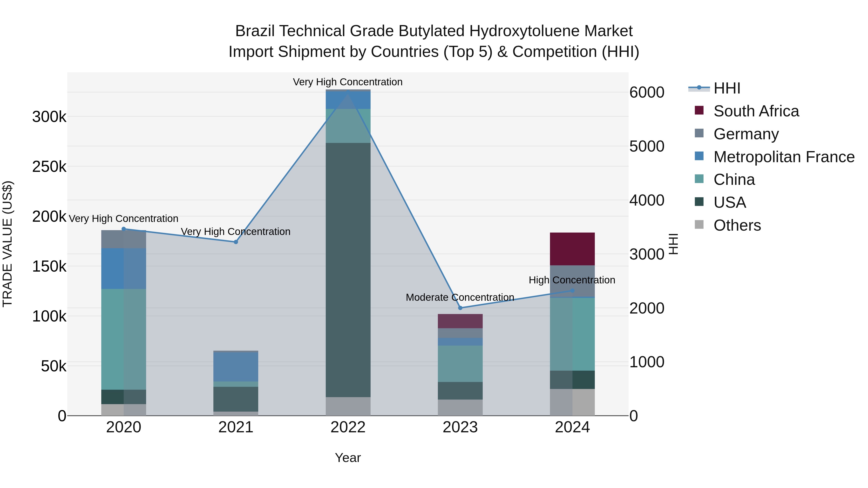The width and height of the screenshot is (868, 488).
Task: Click China segment of 2020 bar
Action: [124, 340]
